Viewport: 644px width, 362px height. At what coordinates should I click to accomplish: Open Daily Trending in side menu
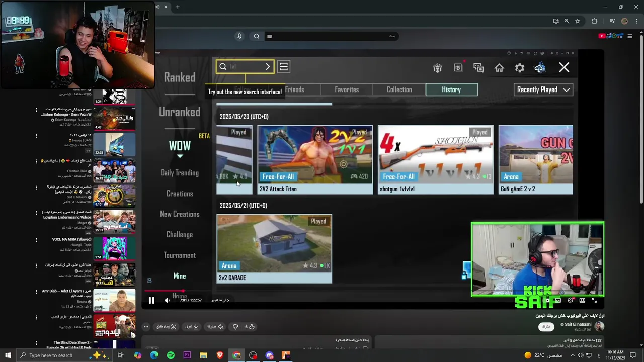click(180, 173)
